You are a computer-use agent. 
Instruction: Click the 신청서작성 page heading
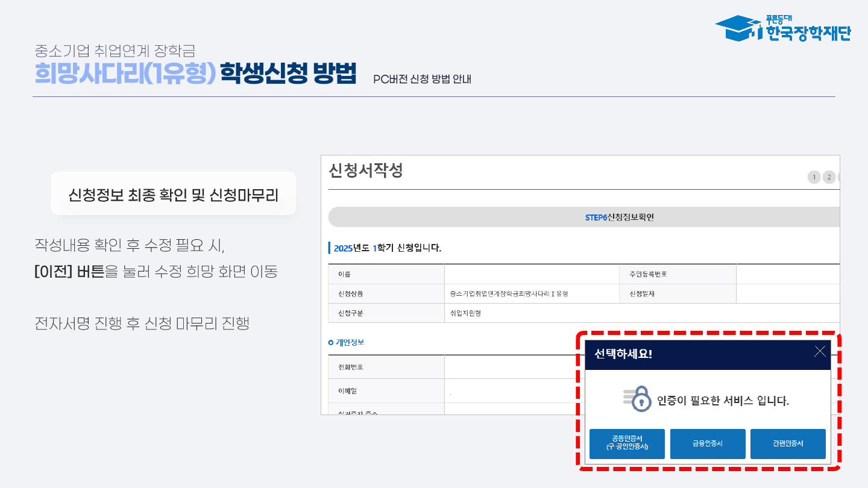coord(366,170)
